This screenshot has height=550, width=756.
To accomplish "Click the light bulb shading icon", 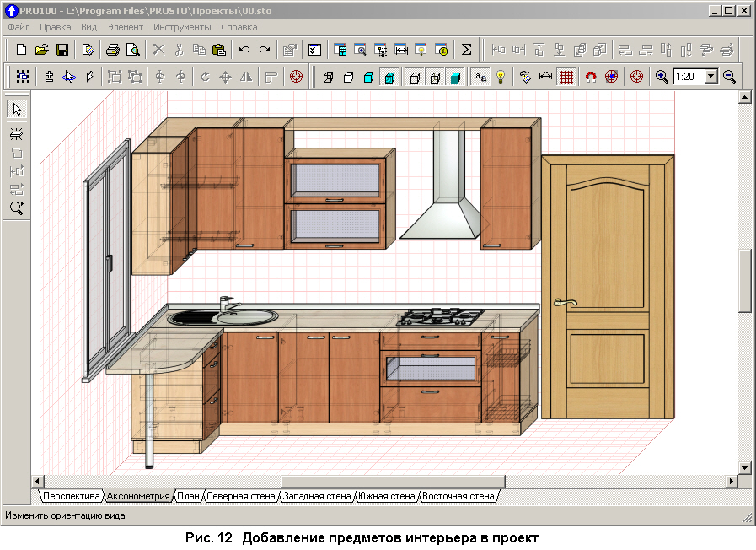I will tap(501, 77).
